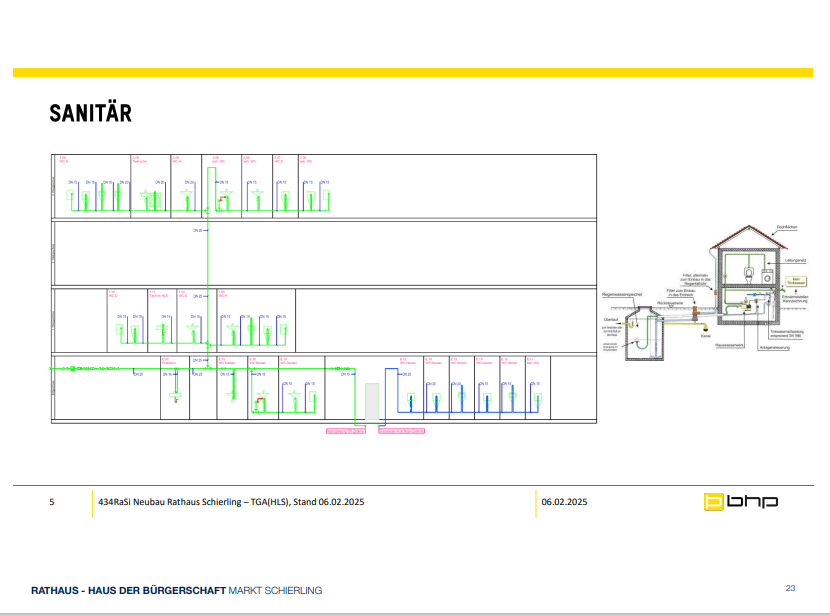
Task: Click the red pipe fitting on the top floor
Action: (222, 200)
